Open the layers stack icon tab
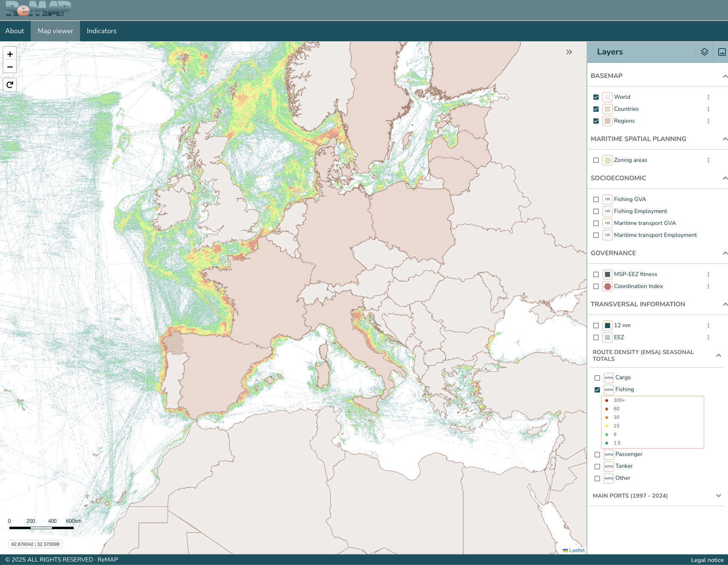 [x=705, y=52]
